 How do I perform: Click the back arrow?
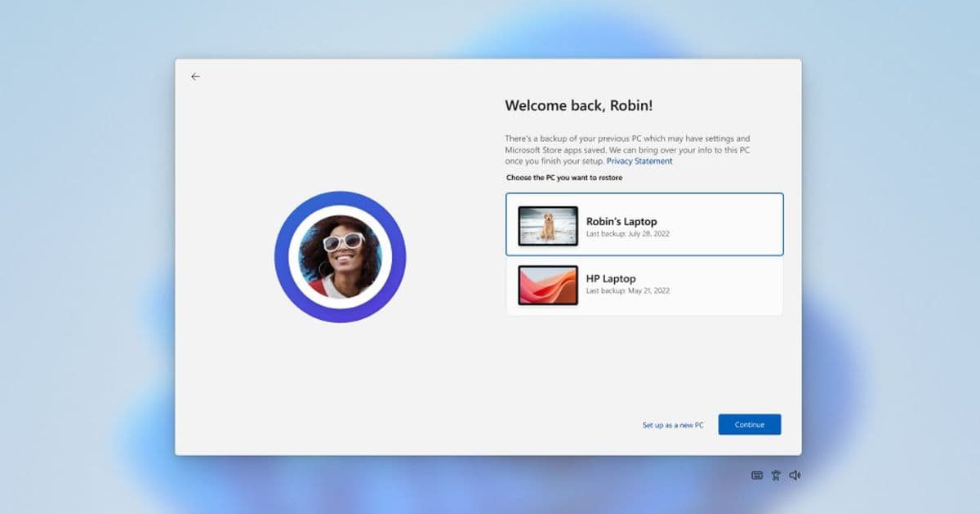[x=194, y=76]
